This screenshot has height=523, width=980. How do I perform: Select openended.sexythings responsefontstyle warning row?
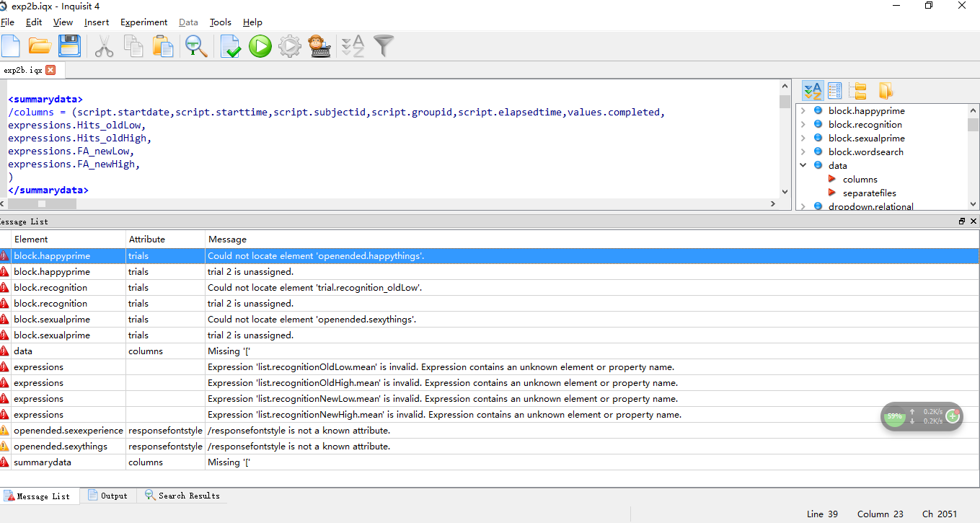click(490, 447)
